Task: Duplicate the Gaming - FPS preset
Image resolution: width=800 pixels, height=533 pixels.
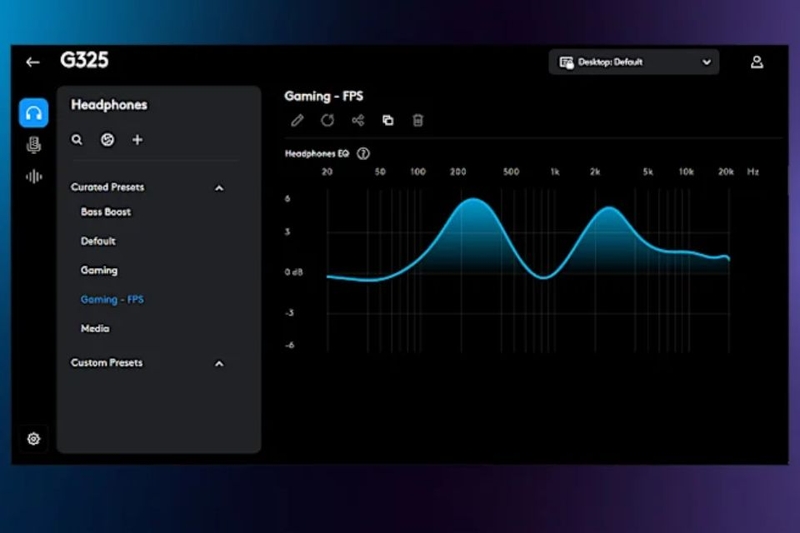Action: coord(388,120)
